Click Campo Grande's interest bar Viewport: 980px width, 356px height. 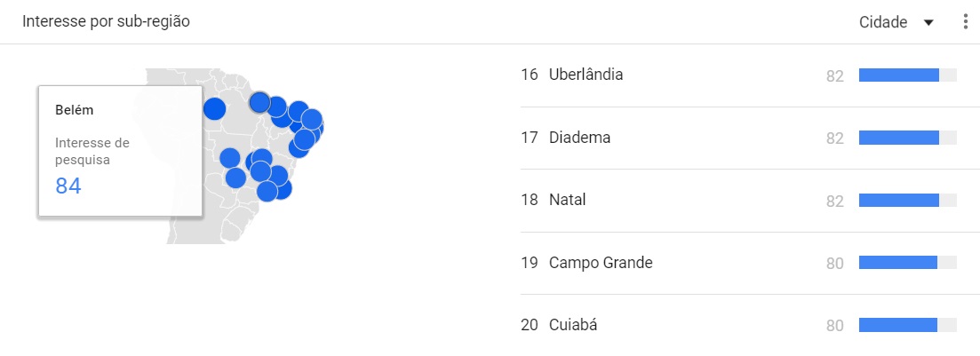(897, 263)
